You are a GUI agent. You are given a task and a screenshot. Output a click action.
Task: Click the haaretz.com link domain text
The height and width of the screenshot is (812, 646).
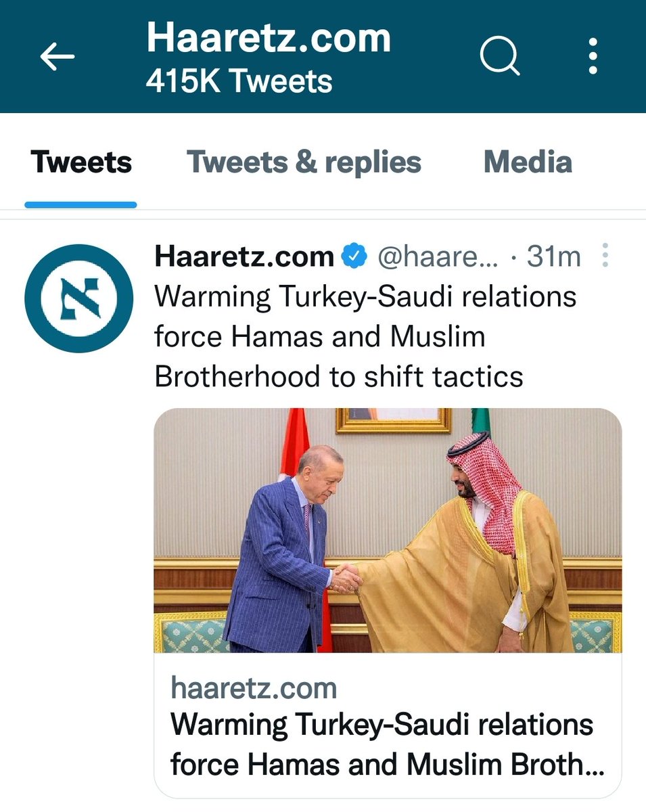coord(254,688)
